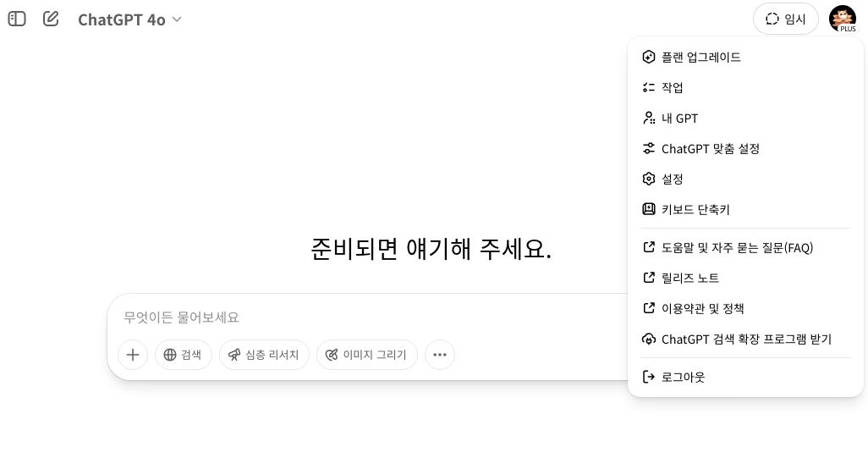Click the telescope icon in 심층 리서치
This screenshot has height=458, width=868.
[234, 355]
